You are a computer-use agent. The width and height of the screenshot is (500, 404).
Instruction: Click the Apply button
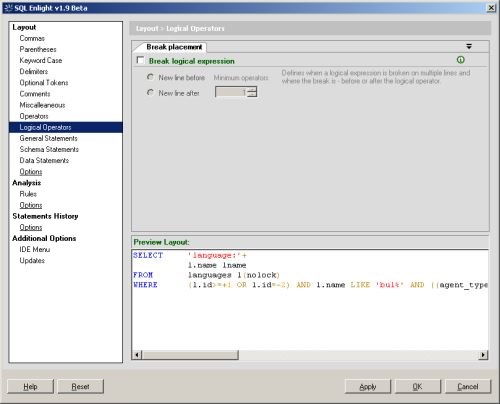pos(368,386)
